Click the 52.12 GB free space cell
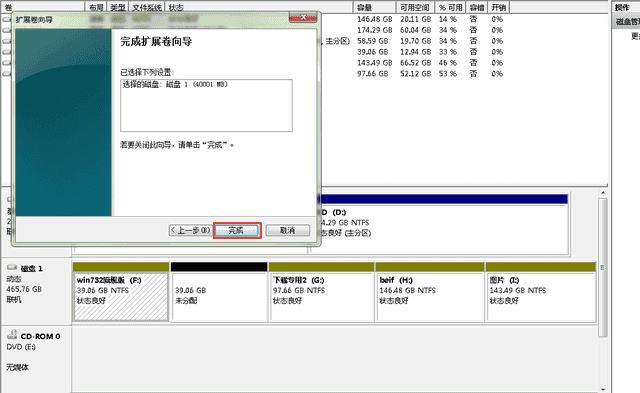The width and height of the screenshot is (640, 393). tap(415, 74)
